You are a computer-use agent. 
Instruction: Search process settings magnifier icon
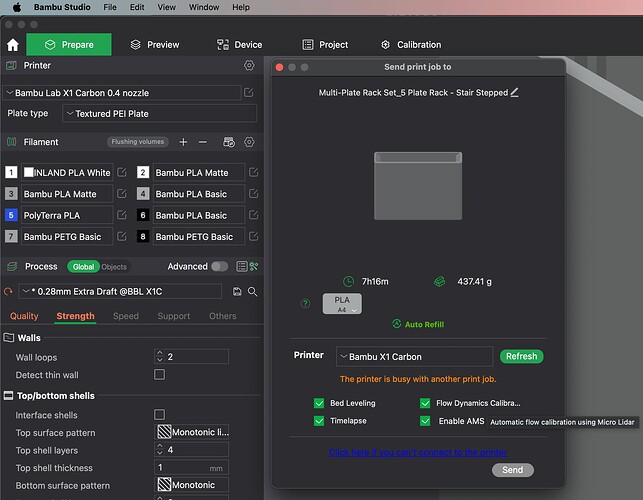[253, 292]
